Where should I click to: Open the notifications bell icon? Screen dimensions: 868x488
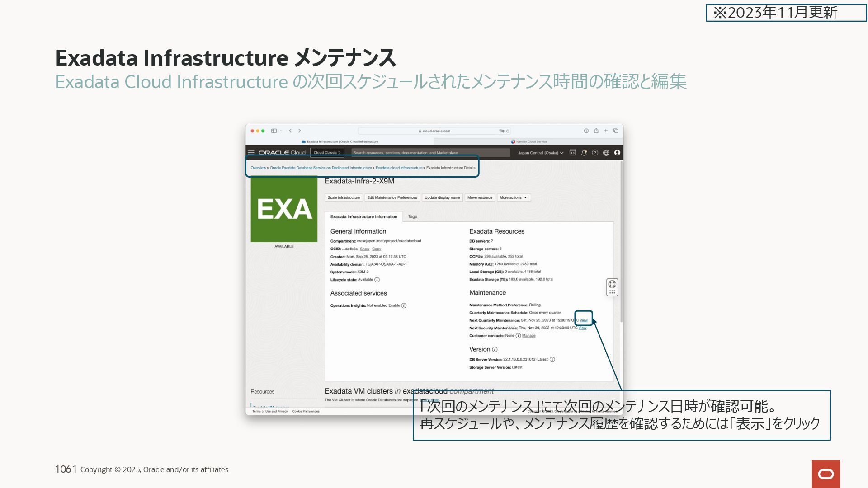584,153
